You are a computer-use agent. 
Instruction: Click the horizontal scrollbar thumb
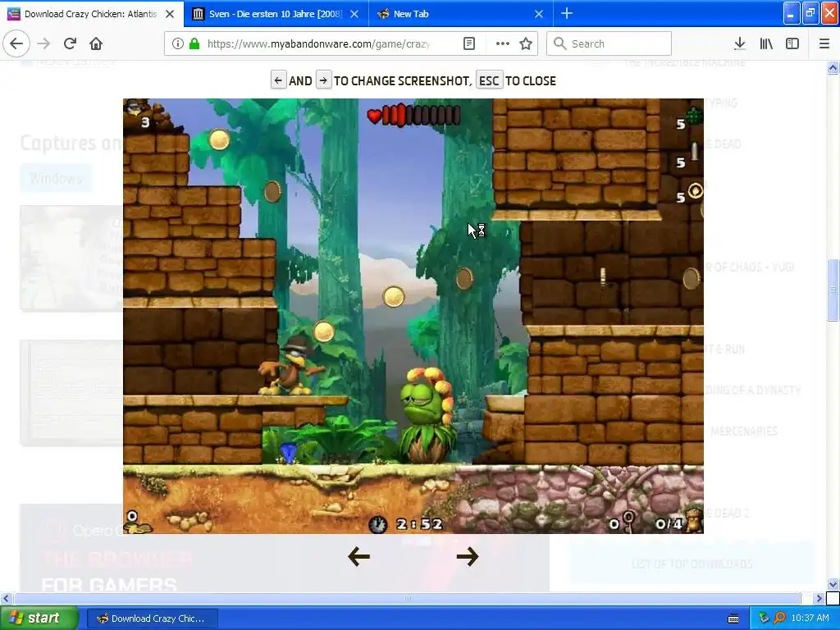coord(407,598)
